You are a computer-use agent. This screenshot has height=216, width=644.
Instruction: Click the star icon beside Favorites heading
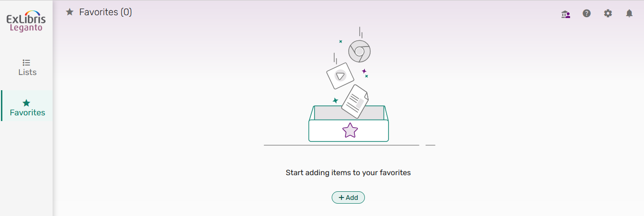pyautogui.click(x=70, y=12)
